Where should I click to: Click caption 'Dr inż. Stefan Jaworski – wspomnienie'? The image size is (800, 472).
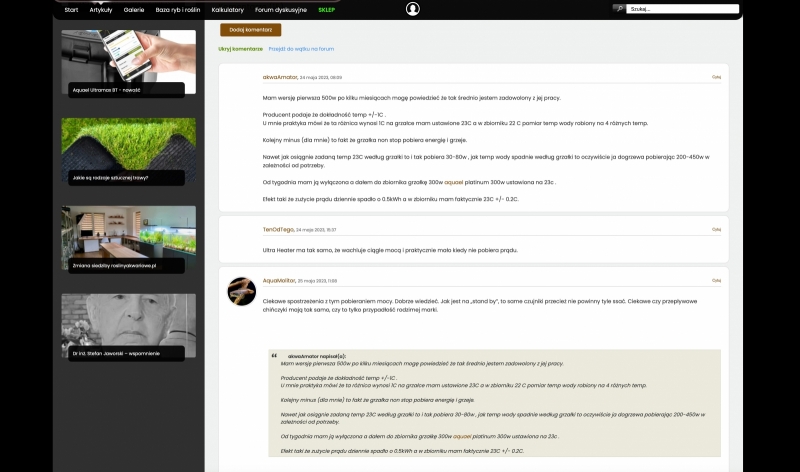(x=116, y=354)
